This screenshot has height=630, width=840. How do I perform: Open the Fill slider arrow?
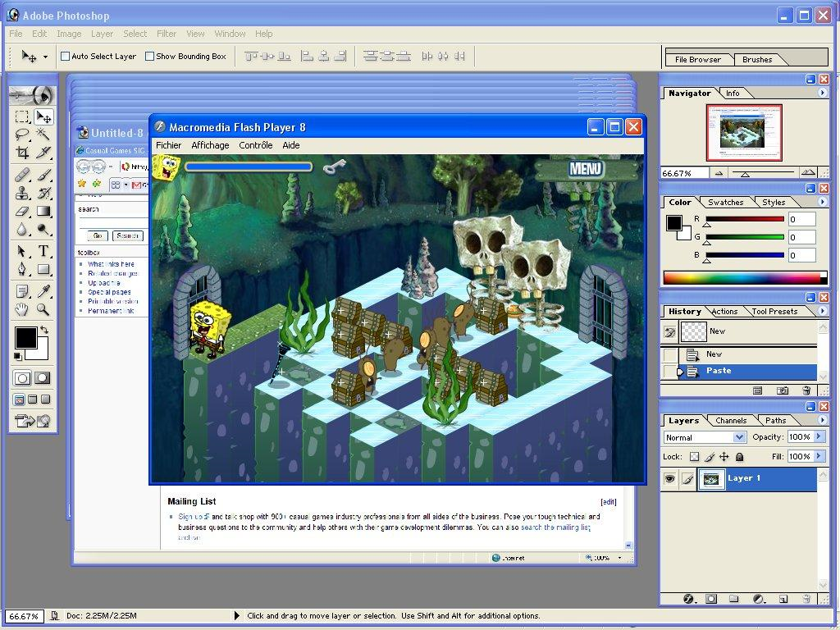pos(818,456)
